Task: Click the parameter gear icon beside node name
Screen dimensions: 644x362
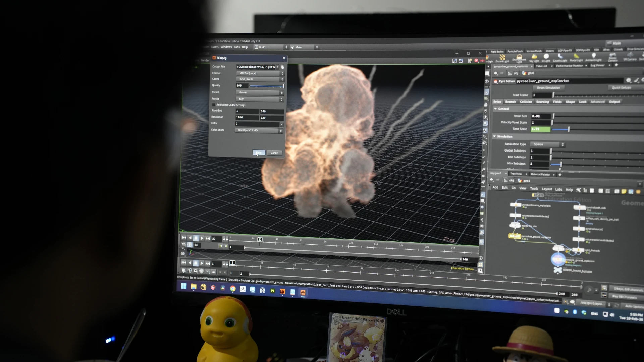Action: tap(628, 80)
